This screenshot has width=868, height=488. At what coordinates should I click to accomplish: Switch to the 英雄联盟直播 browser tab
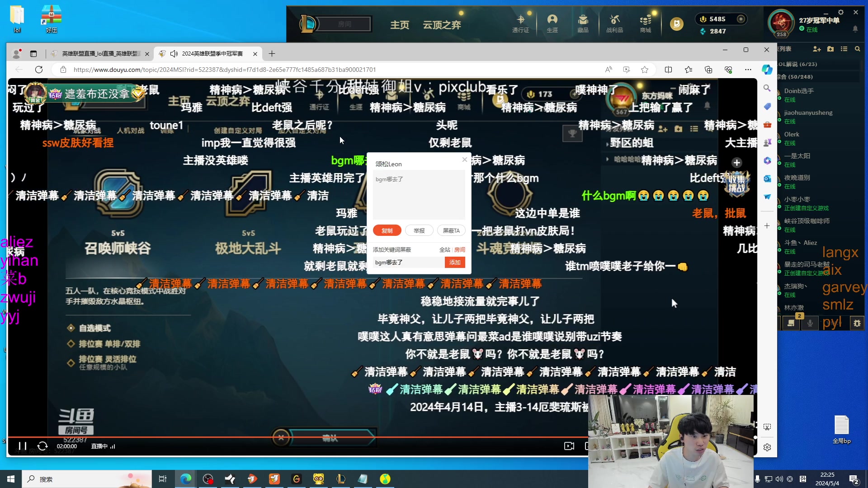pyautogui.click(x=100, y=54)
